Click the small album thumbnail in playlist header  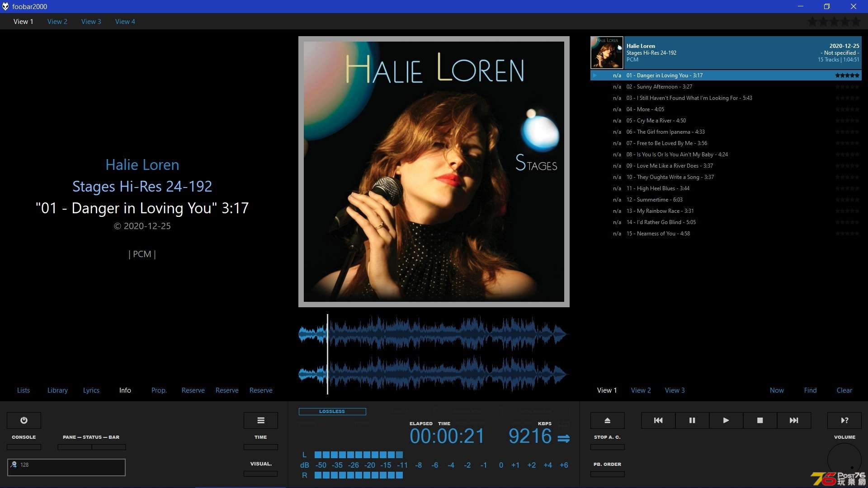(x=607, y=52)
